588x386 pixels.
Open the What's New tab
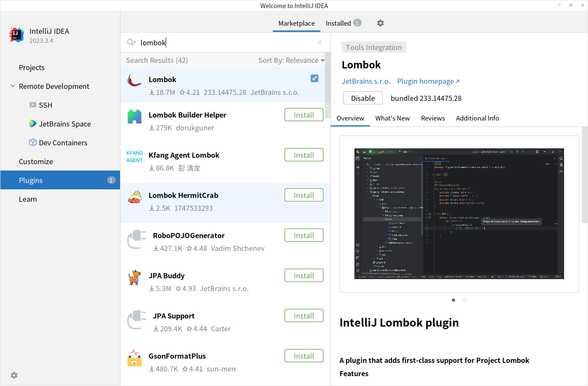point(392,118)
